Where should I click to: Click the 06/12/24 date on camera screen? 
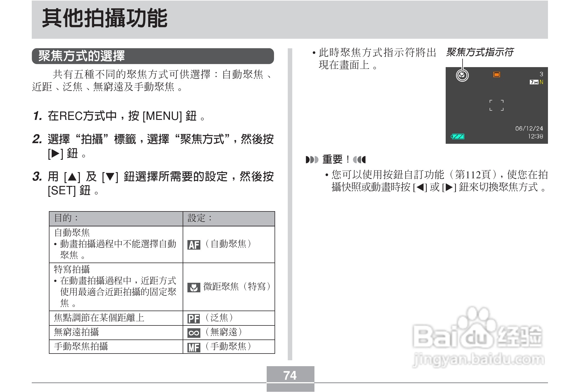[529, 128]
